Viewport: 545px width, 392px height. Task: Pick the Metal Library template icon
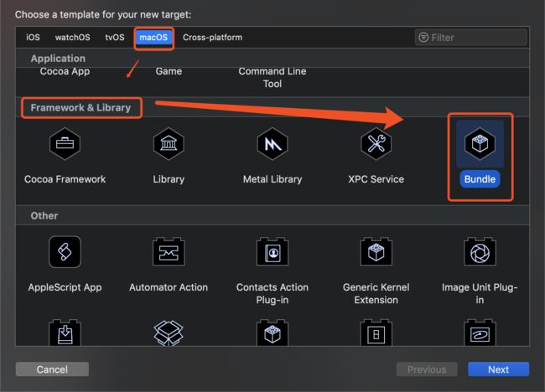(x=272, y=143)
